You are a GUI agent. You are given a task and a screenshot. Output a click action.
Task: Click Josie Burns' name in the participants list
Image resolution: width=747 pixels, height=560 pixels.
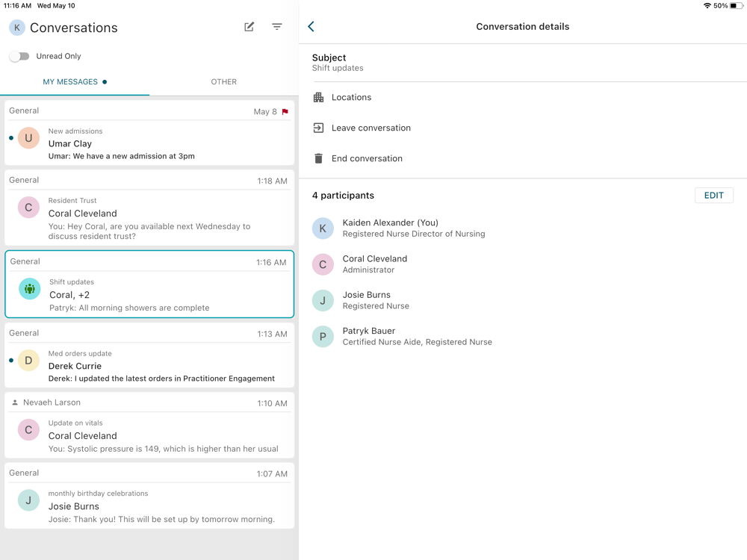click(x=366, y=295)
